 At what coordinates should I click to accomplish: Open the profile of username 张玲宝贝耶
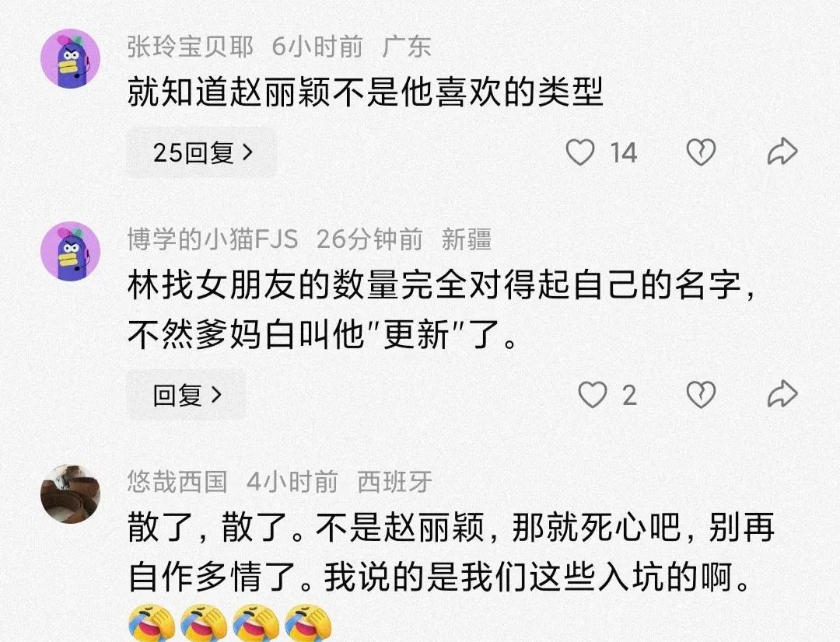[x=191, y=47]
